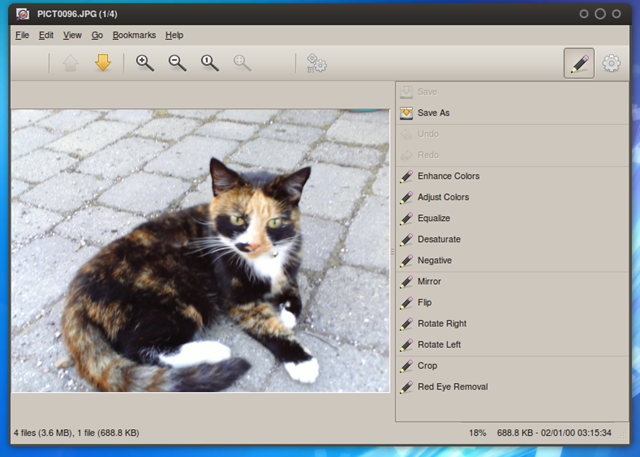
Task: Click status text '4 files (3.6 MB), 1 file (688.8 KB)'
Action: point(77,433)
